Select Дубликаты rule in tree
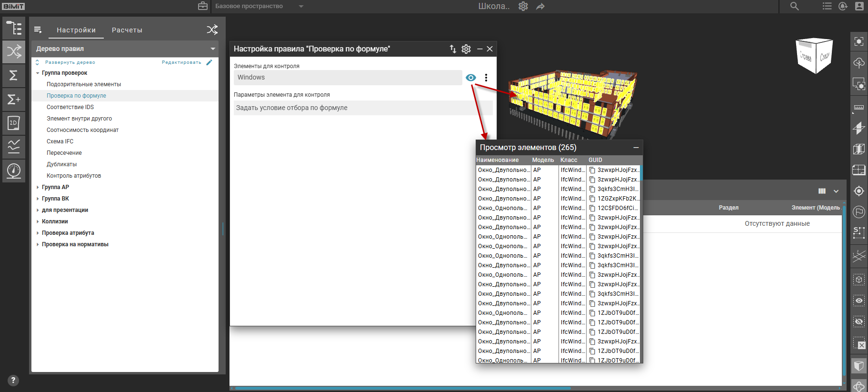Image resolution: width=868 pixels, height=392 pixels. 61,164
